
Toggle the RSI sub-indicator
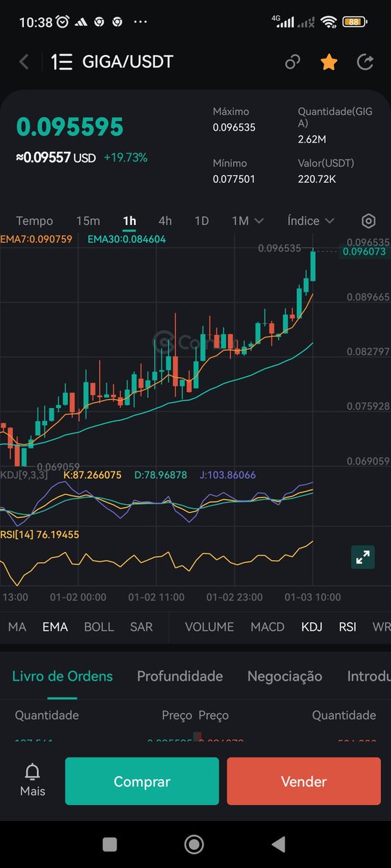click(348, 627)
